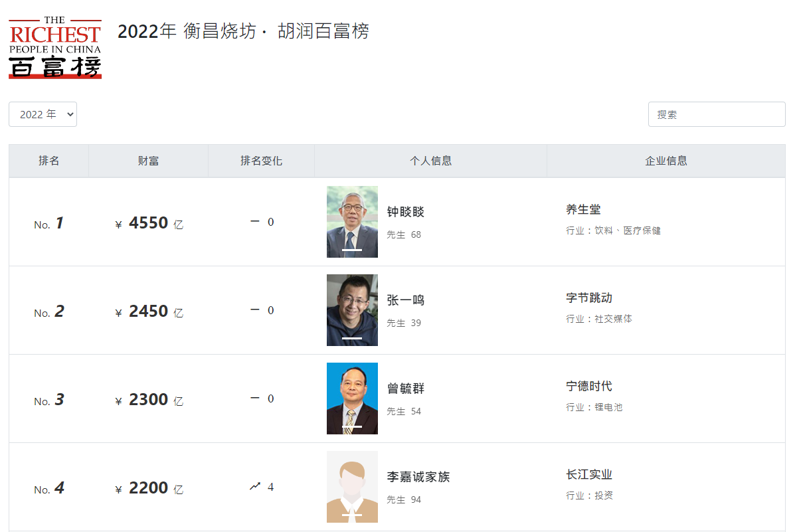Image resolution: width=799 pixels, height=532 pixels.
Task: Click the name 李嘉诚家族
Action: point(418,478)
